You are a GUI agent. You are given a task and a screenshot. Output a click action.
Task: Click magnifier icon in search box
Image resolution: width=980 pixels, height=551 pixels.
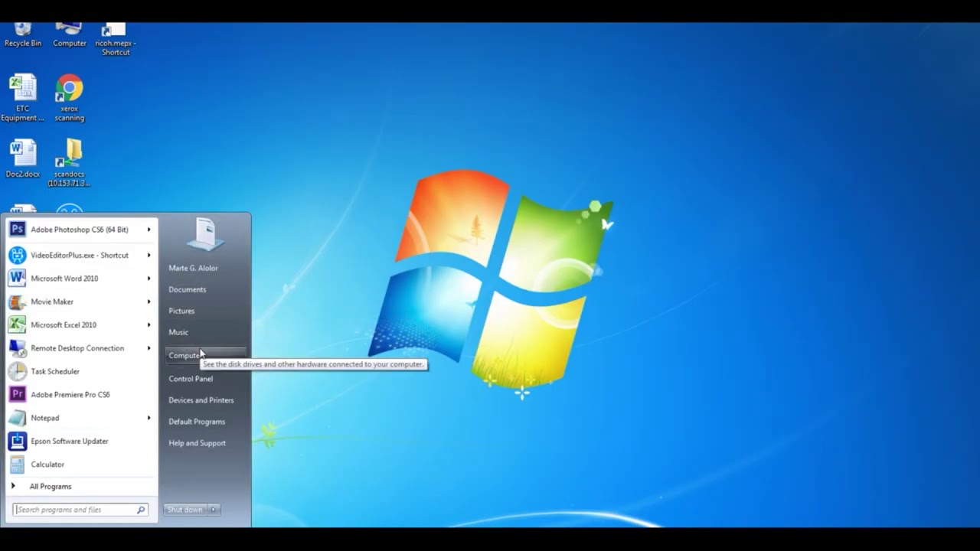coord(141,510)
